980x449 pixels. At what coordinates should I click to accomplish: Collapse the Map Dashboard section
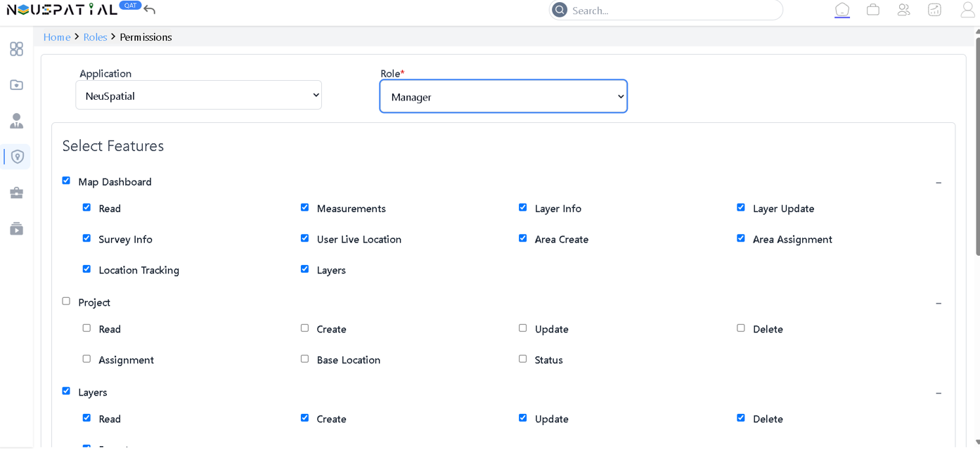coord(939,183)
